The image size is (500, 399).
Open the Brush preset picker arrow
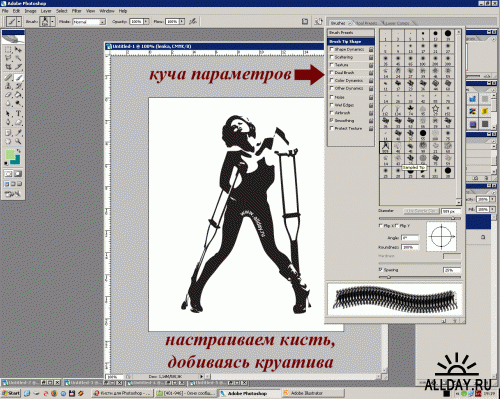point(52,22)
